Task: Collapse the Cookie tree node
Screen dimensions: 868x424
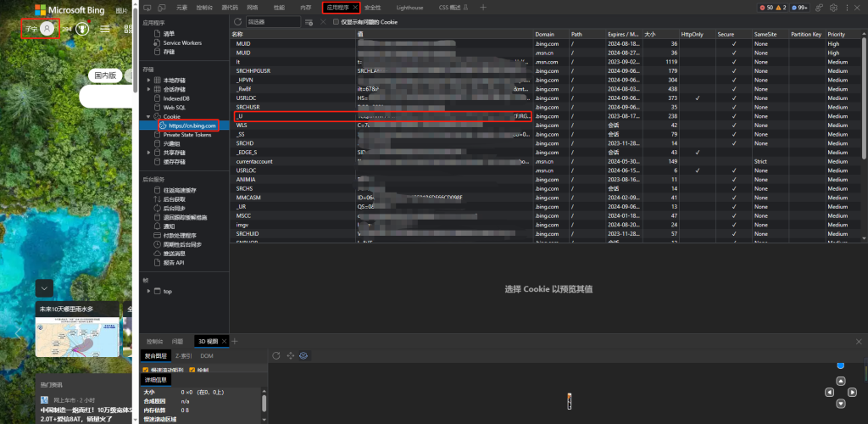Action: tap(149, 117)
